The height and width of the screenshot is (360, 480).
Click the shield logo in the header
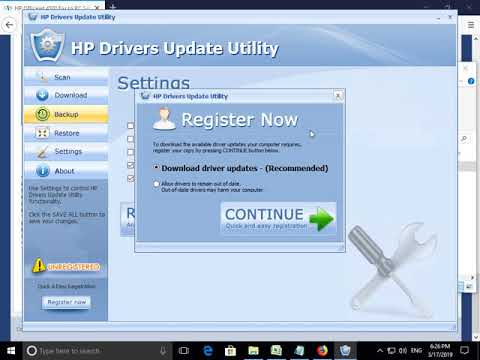[47, 45]
